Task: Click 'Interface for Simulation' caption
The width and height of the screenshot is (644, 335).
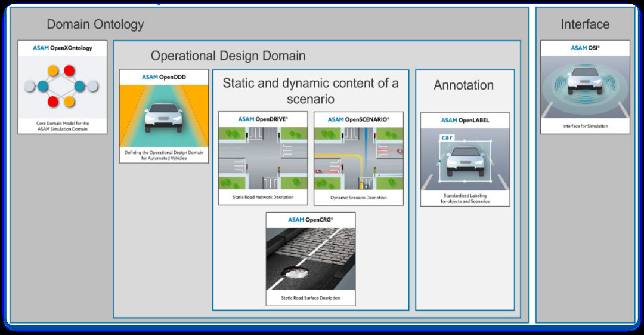Action: 585,127
